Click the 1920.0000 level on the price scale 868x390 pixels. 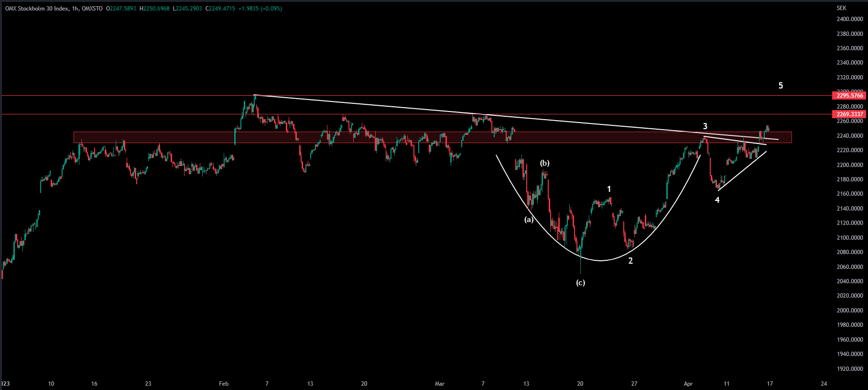pos(850,369)
